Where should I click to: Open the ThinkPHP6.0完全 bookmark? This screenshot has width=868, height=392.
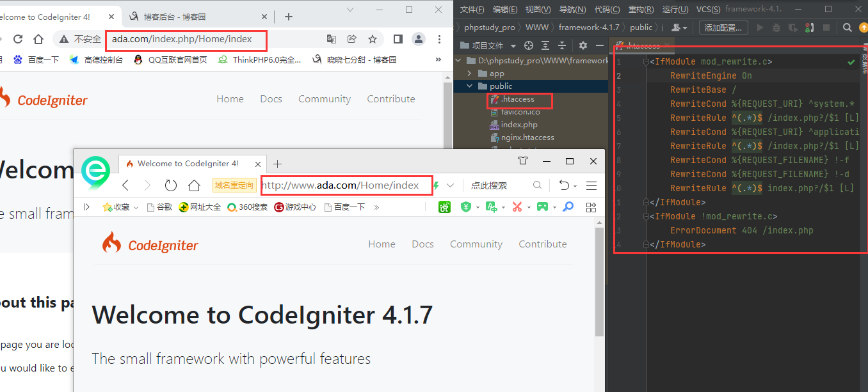(260, 59)
